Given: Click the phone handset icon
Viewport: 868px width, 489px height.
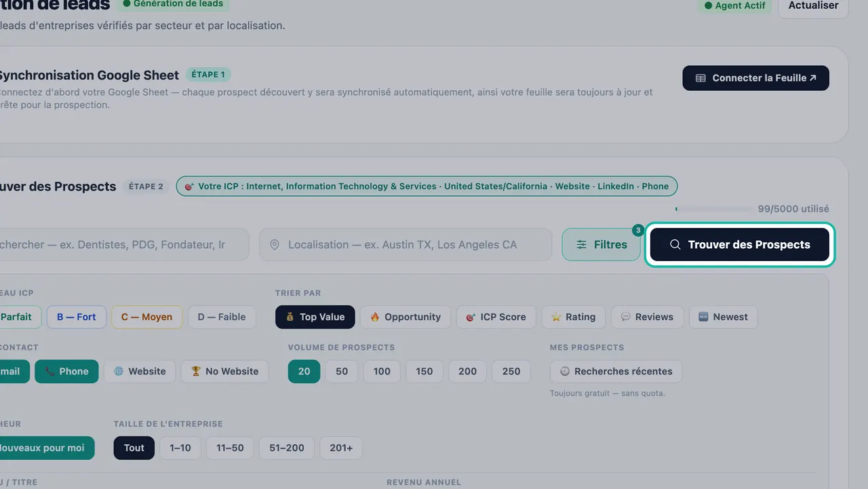Looking at the screenshot, I should (50, 371).
